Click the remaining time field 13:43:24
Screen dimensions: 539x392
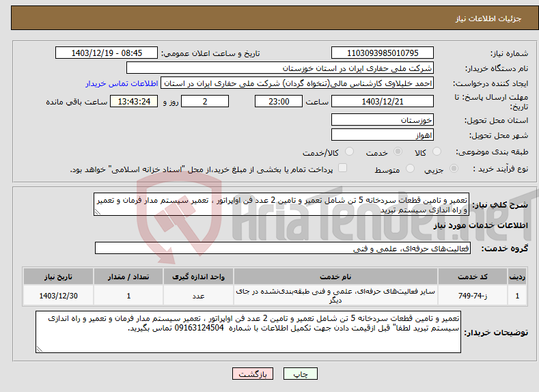coord(134,101)
